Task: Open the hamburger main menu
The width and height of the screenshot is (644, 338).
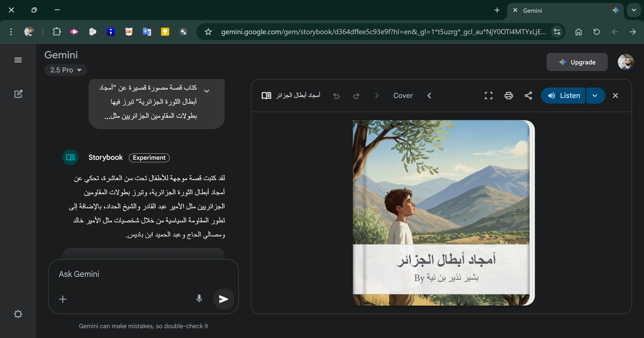Action: tap(18, 60)
